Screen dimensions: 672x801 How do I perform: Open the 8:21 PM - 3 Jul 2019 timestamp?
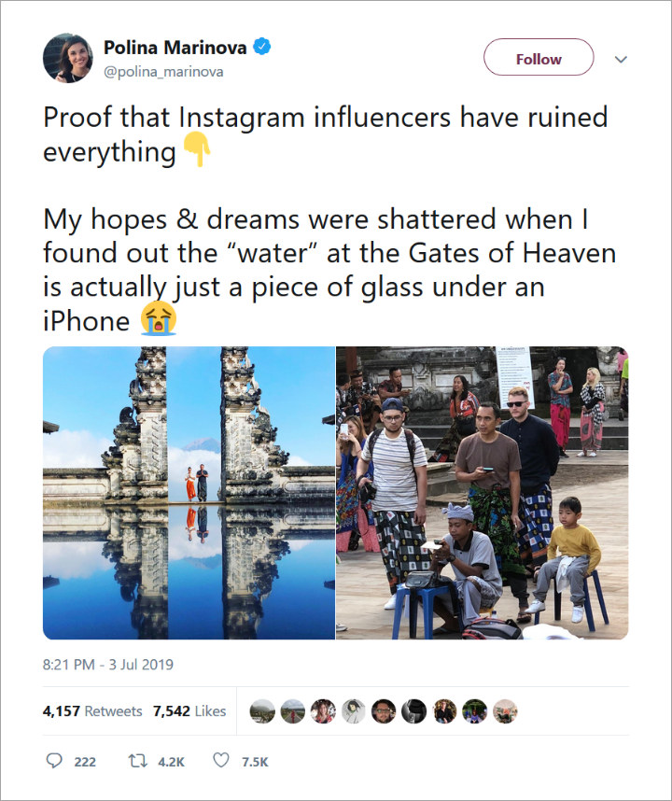(108, 664)
